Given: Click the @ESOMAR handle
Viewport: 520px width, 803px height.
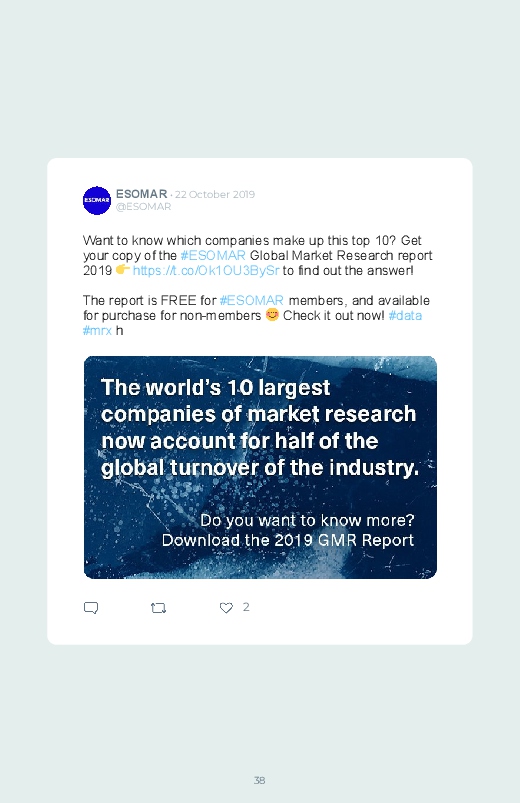Looking at the screenshot, I should pos(143,206).
